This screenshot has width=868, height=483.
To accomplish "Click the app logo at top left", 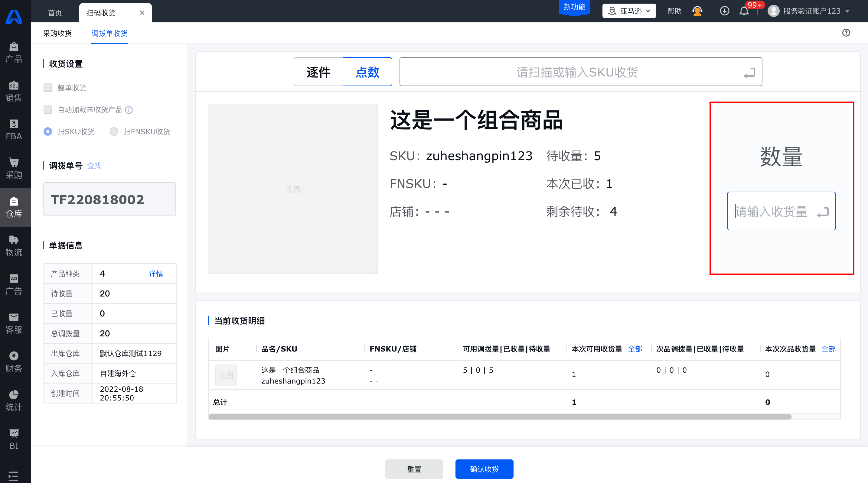I will (x=14, y=17).
